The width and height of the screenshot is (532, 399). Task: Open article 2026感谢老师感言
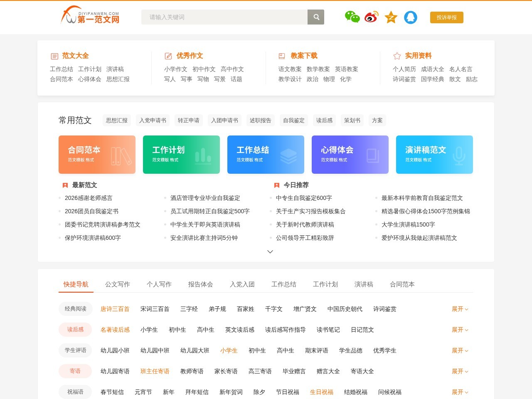(x=89, y=198)
